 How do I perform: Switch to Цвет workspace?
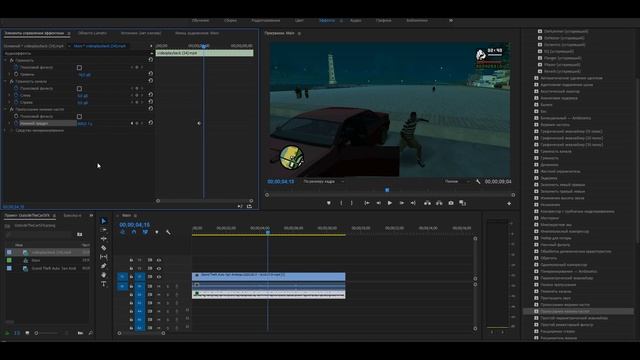pos(299,20)
